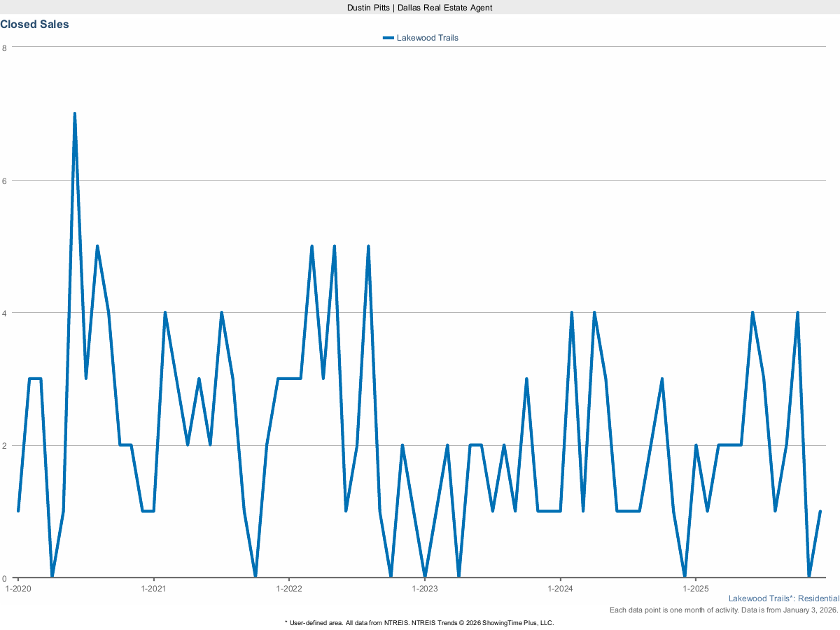
Task: Click the y-axis label 0
Action: coord(5,578)
